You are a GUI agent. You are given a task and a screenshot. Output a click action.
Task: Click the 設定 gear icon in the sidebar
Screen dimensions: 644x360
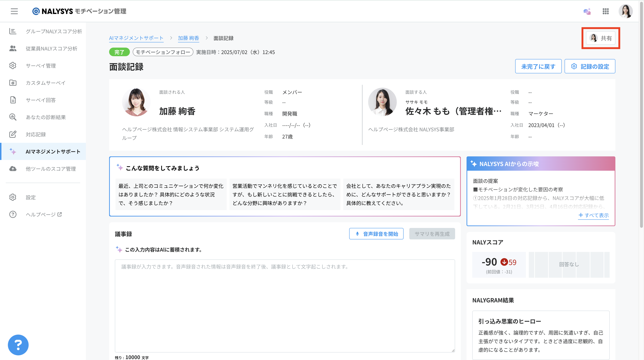(x=13, y=197)
